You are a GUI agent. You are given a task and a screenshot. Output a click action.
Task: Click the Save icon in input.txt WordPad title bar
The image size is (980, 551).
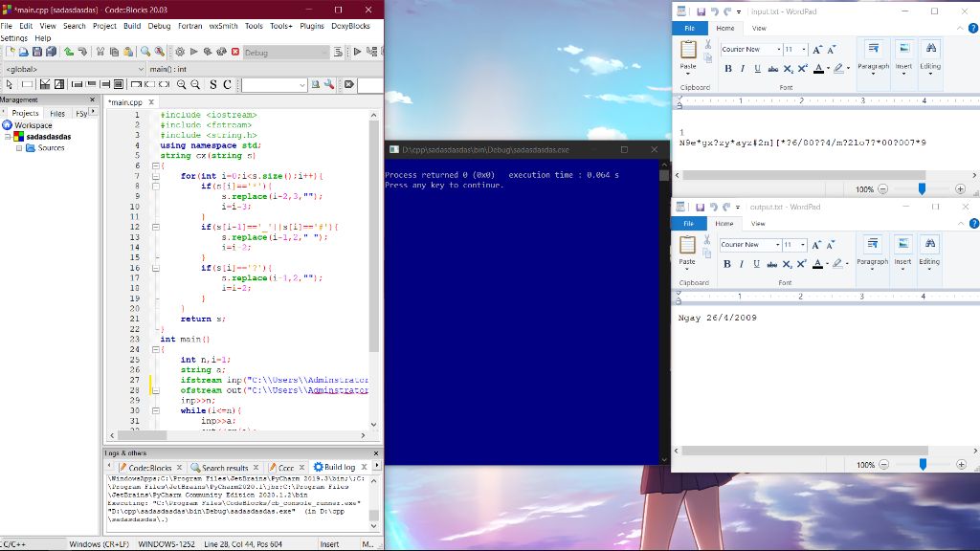pyautogui.click(x=701, y=11)
